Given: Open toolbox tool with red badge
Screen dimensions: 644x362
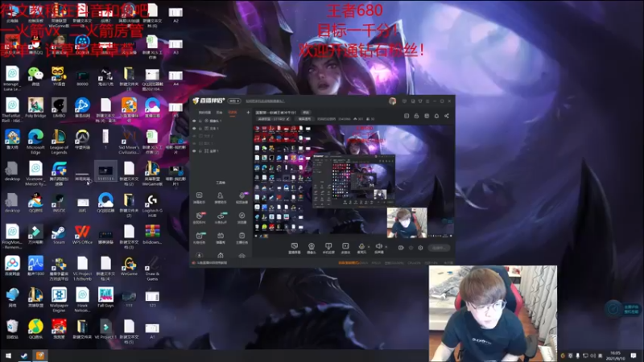Looking at the screenshot, I should tap(199, 217).
